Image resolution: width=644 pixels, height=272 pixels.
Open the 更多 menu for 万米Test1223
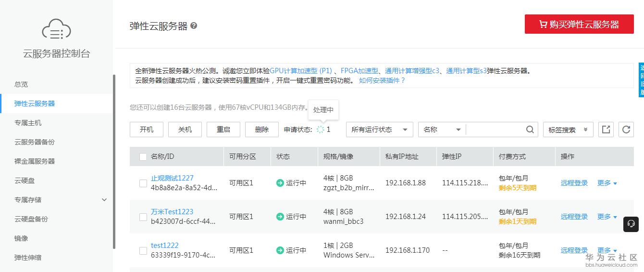click(607, 217)
